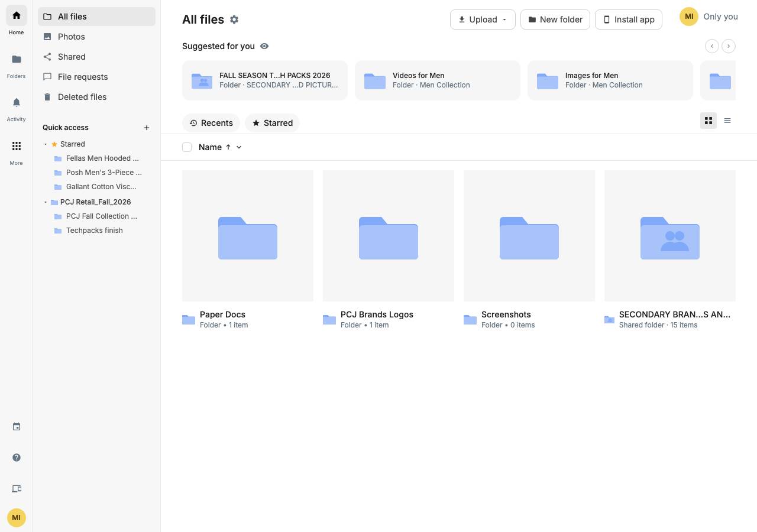Switch to list view

click(727, 121)
